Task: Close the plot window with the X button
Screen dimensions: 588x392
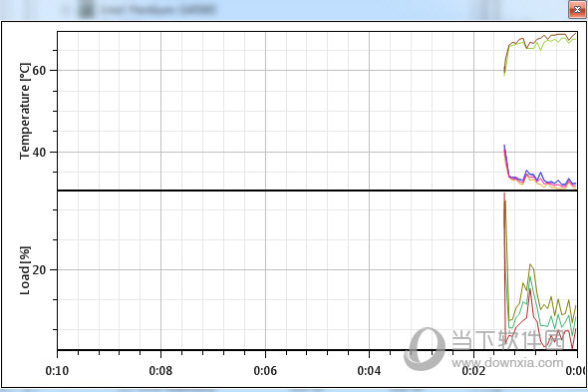Action: [x=578, y=10]
